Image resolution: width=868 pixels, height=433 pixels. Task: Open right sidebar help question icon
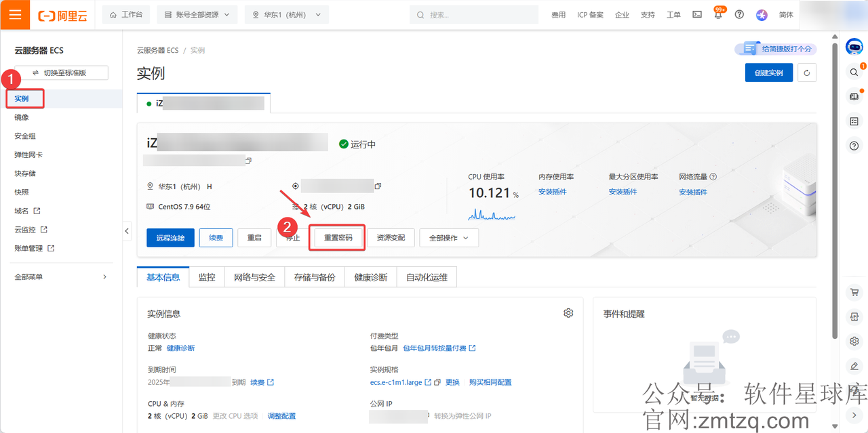coord(854,146)
